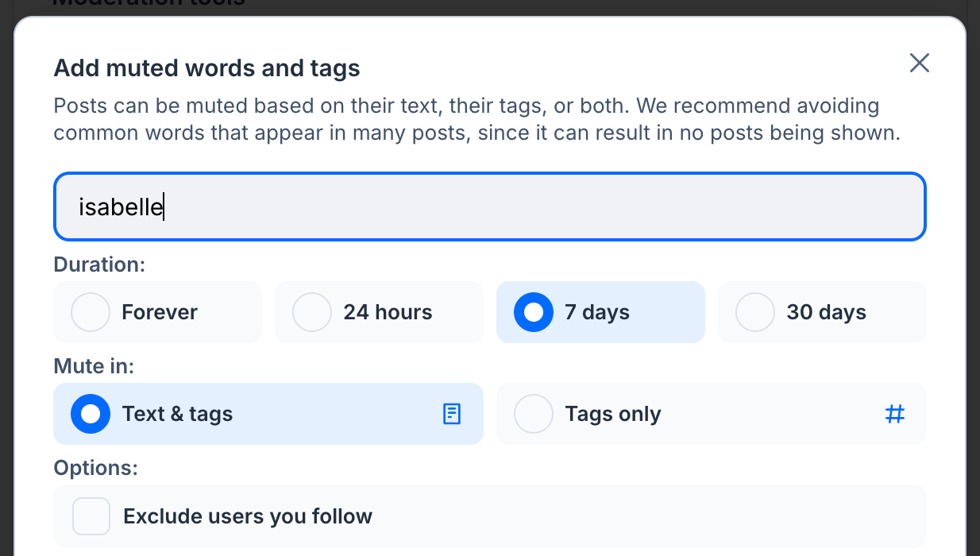980x556 pixels.
Task: Select the 7 days duration option
Action: (x=534, y=312)
